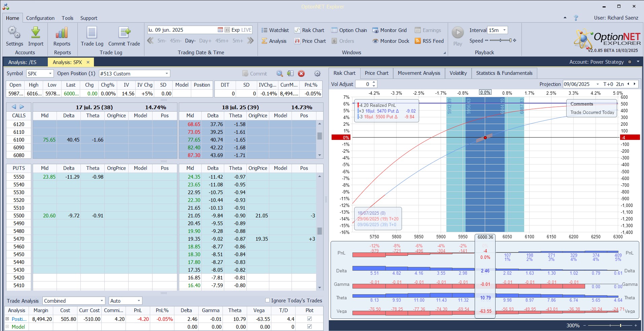Expand the Model row in analysis grid

(7, 327)
